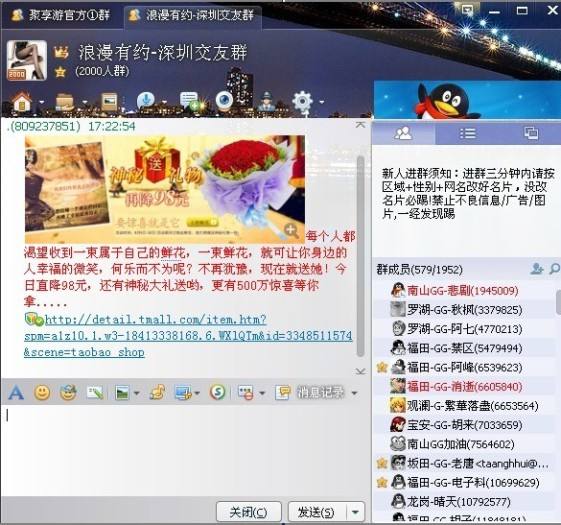The height and width of the screenshot is (525, 561).
Task: Open the group photo album icon
Action: pyautogui.click(x=109, y=102)
